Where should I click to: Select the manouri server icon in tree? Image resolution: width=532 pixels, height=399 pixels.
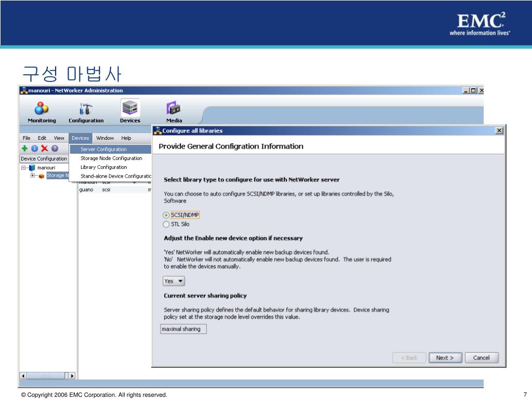pyautogui.click(x=32, y=168)
